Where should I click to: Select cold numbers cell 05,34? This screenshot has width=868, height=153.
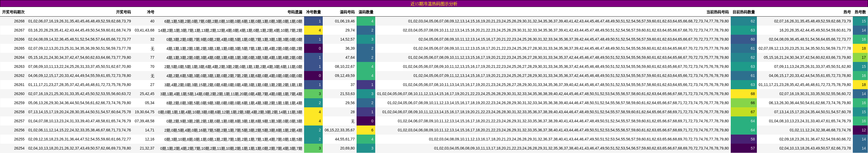pyautogui.click(x=150, y=103)
